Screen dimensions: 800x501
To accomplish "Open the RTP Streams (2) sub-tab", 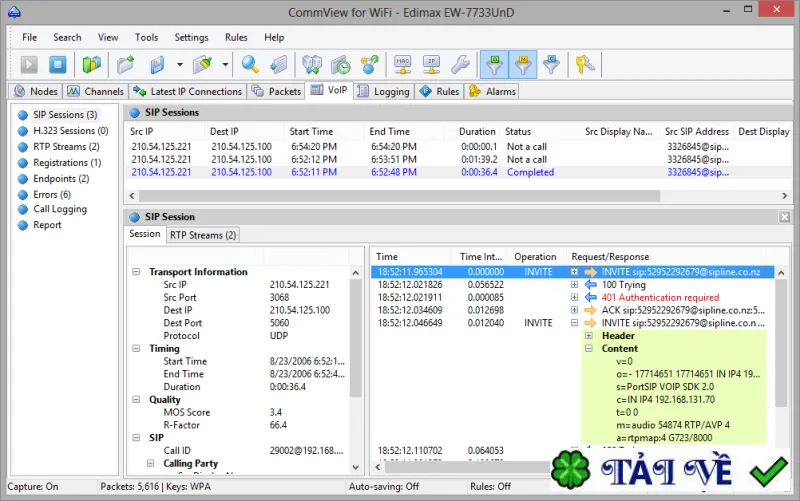I will [203, 235].
